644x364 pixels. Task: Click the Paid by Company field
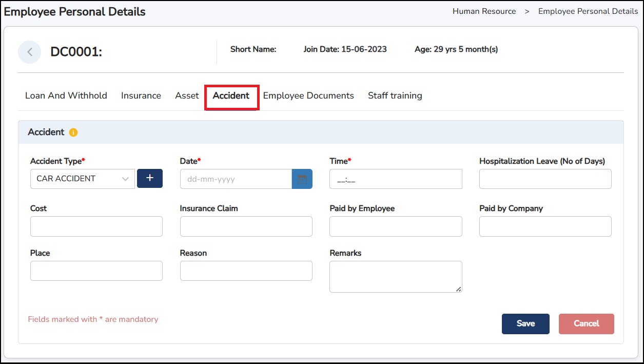coord(545,226)
